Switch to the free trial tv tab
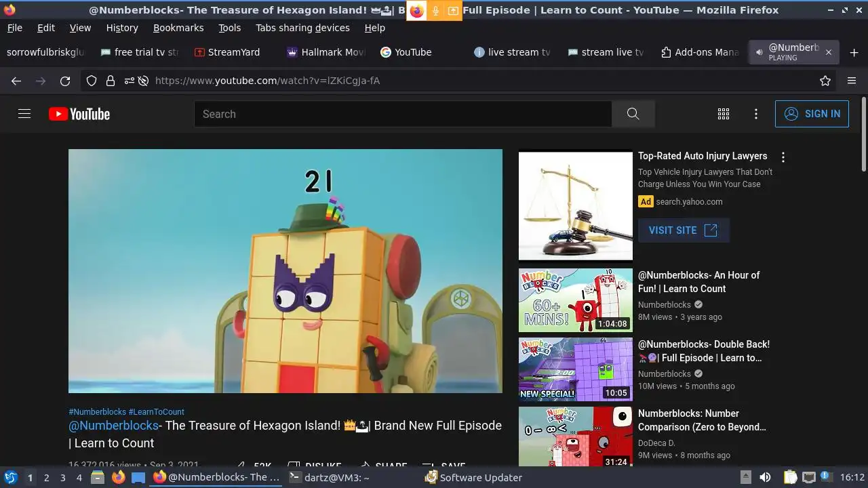The height and width of the screenshot is (488, 868). 139,52
